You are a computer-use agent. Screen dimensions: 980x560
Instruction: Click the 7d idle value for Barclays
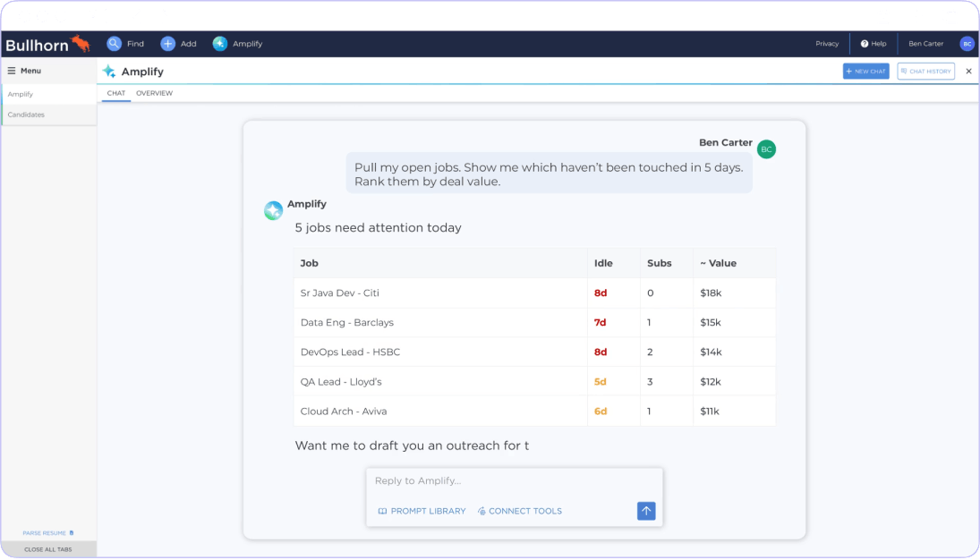click(600, 323)
